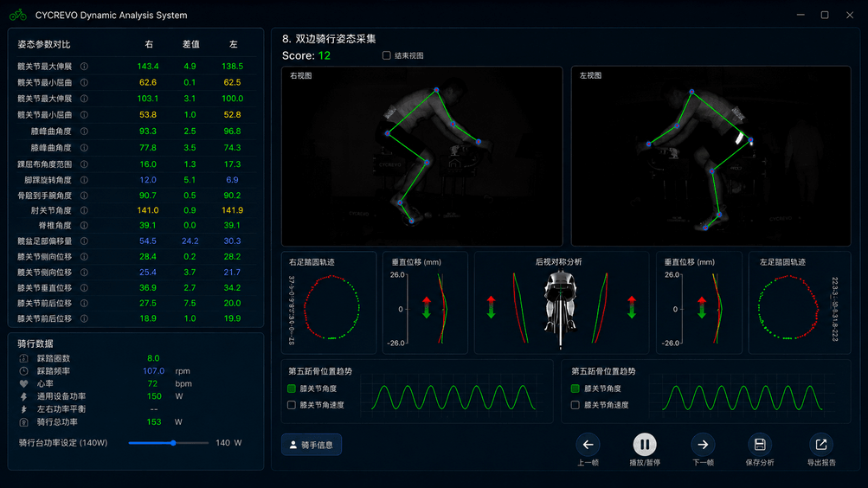The width and height of the screenshot is (868, 488).
Task: Click the 左视图 rider video panel
Action: click(x=711, y=157)
